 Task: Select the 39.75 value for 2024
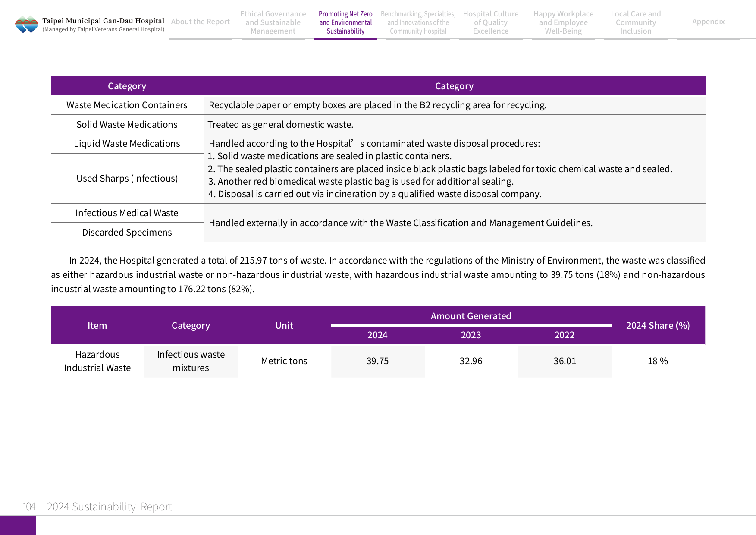click(377, 361)
